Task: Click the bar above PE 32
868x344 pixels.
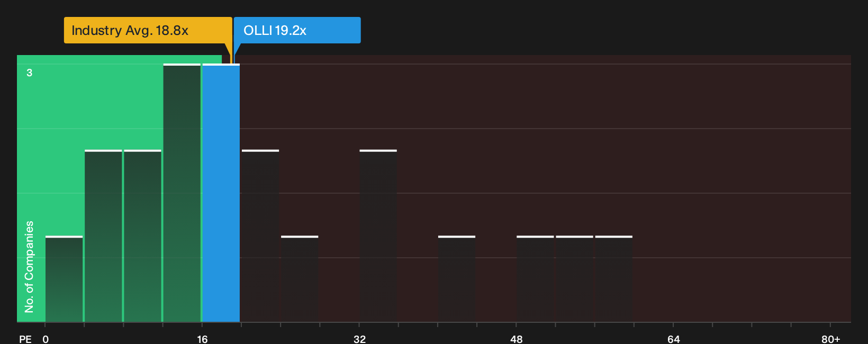Action: pos(378,236)
